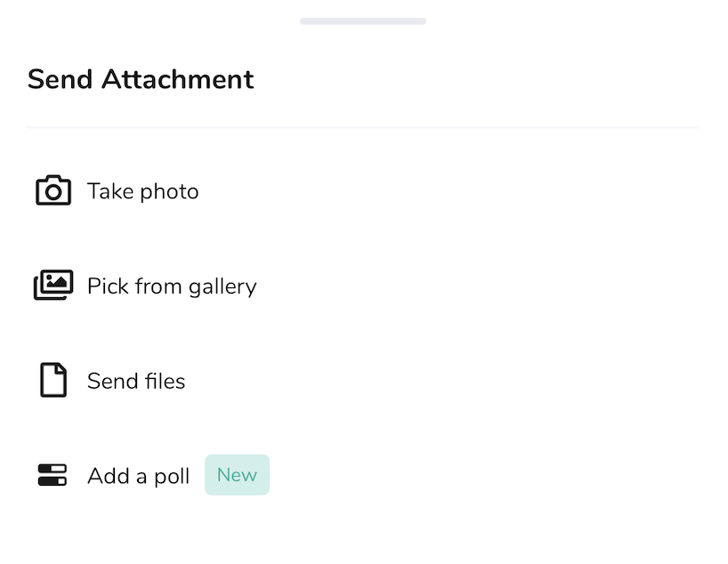Click the divider line under Send Attachment

363,127
